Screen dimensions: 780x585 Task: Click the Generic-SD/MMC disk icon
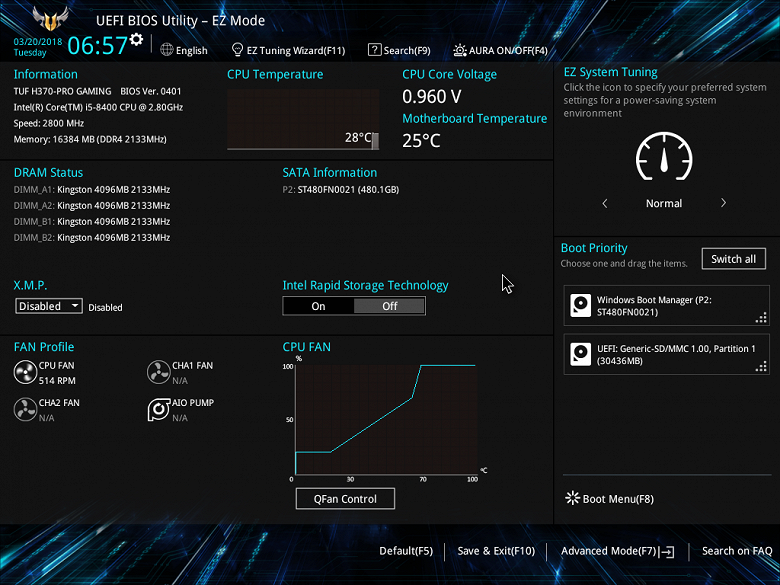click(x=580, y=354)
